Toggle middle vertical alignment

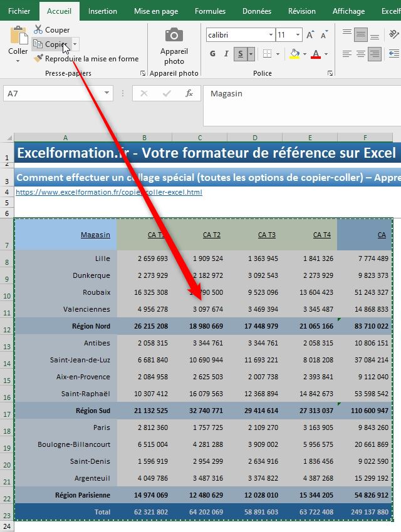(361, 34)
